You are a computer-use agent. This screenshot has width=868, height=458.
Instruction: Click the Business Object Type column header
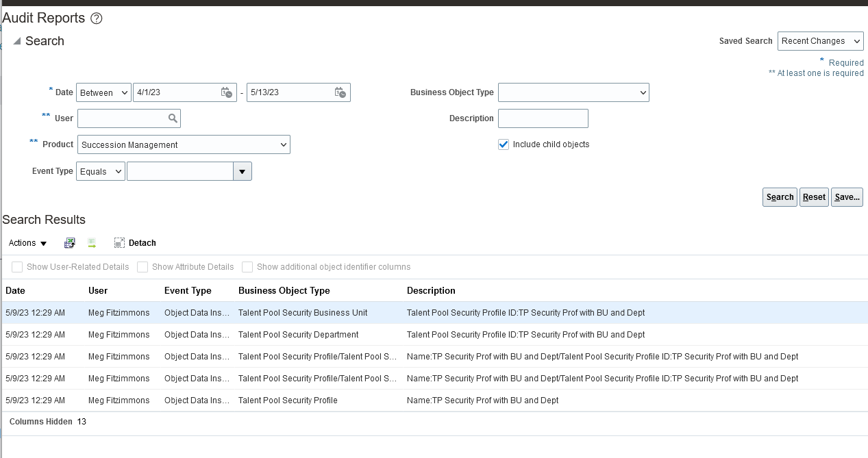tap(284, 291)
